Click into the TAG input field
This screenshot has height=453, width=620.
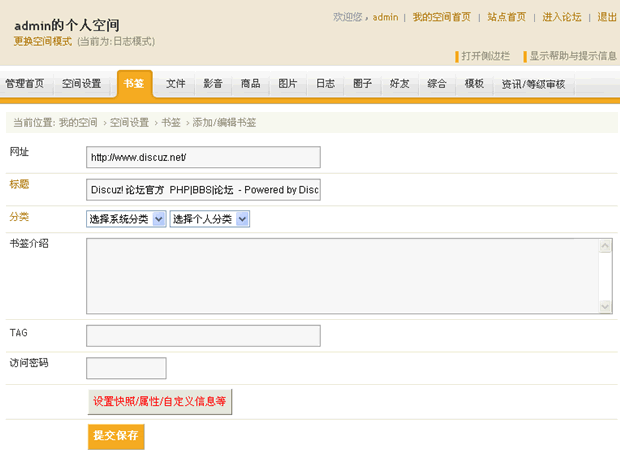203,336
